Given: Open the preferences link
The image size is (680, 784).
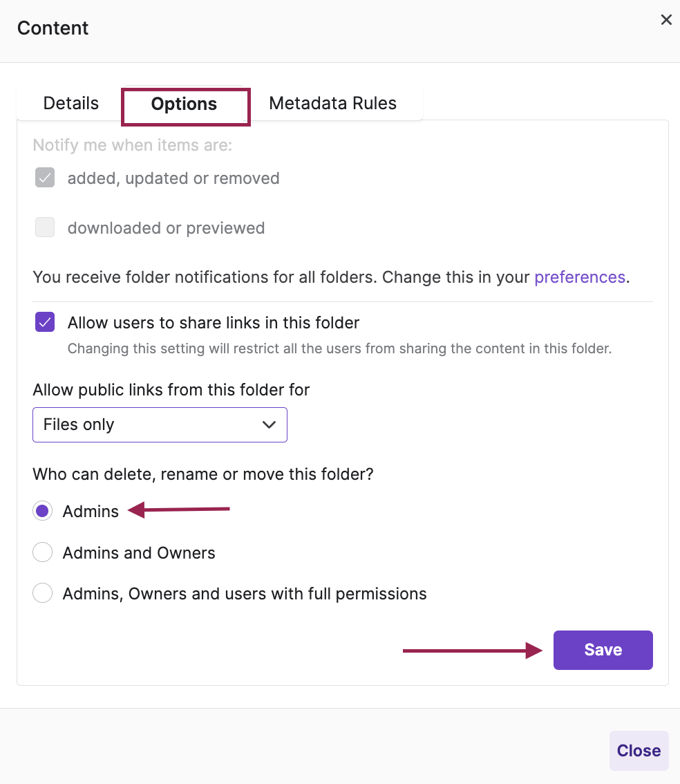Looking at the screenshot, I should pyautogui.click(x=580, y=277).
